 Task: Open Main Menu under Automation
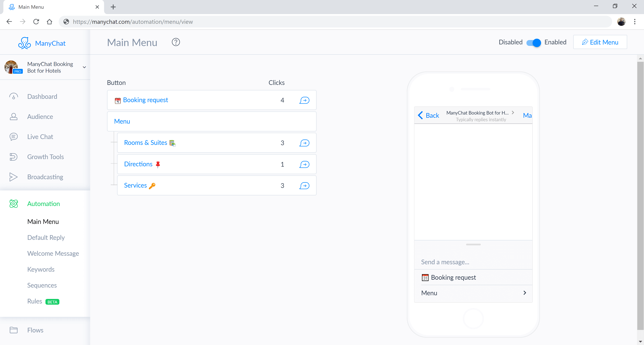click(x=43, y=222)
